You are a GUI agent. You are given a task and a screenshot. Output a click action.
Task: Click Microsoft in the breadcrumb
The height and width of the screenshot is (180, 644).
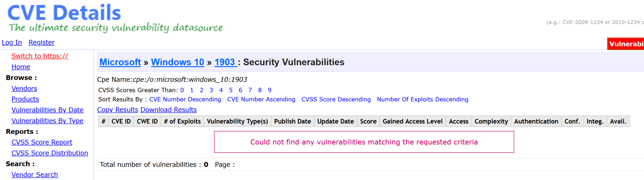pos(120,62)
